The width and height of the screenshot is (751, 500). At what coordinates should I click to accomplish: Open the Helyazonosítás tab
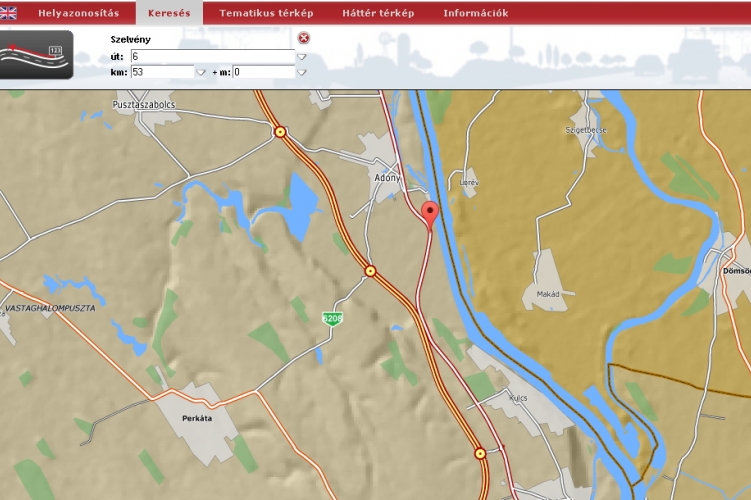[x=78, y=13]
